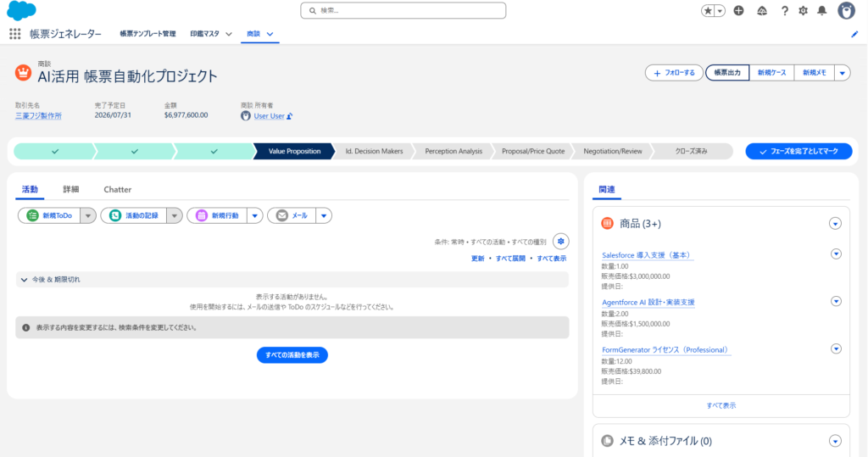
Task: Click the change owner icon
Action: coord(290,116)
